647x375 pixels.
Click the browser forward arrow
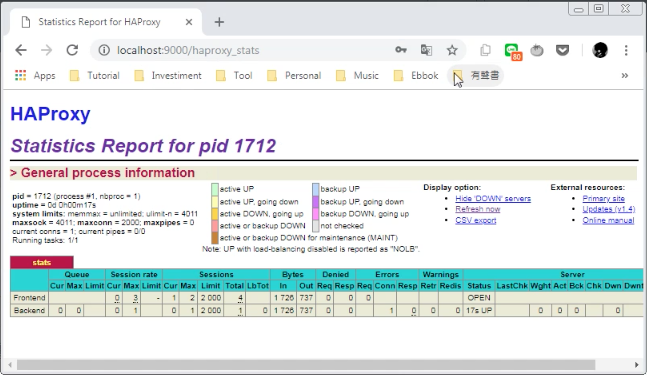(46, 50)
